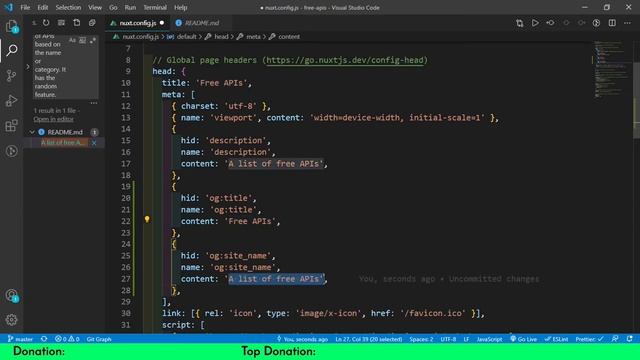This screenshot has height=360, width=640.
Task: Select the nuxt.config.js tab
Action: point(137,23)
